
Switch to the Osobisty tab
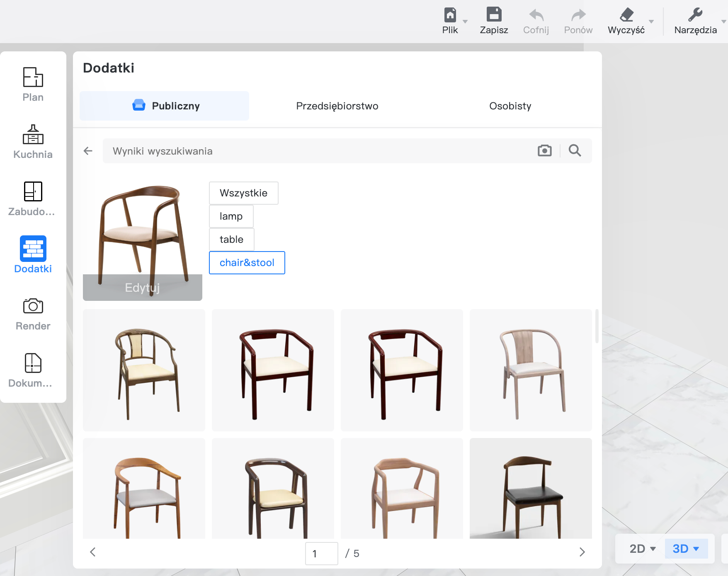(x=510, y=106)
